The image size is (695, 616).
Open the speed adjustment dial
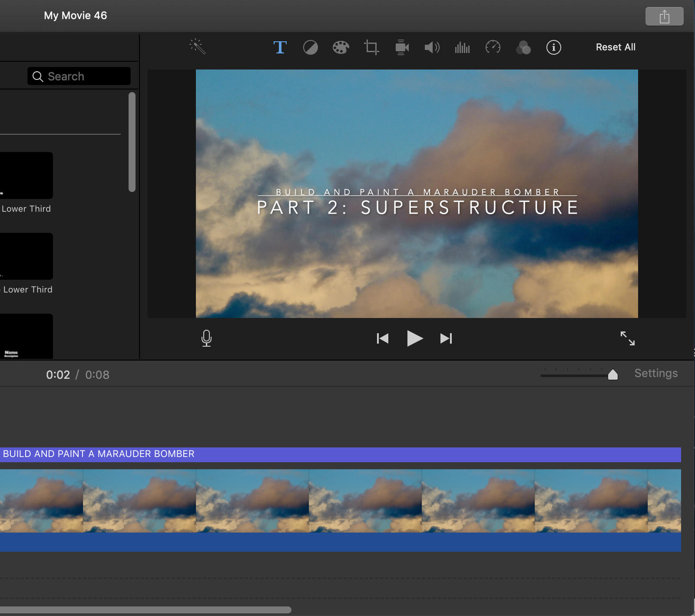493,47
